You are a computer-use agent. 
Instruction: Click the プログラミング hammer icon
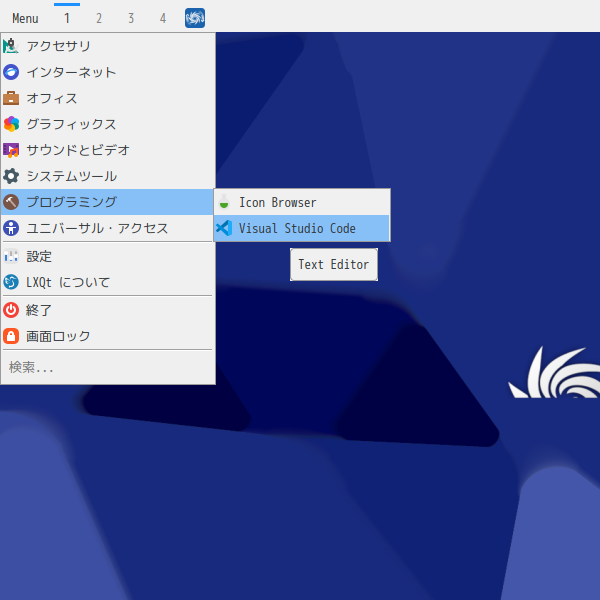pos(11,202)
